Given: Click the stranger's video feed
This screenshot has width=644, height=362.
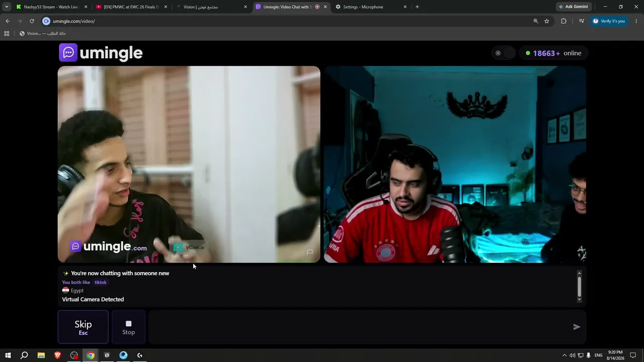Looking at the screenshot, I should point(189,164).
